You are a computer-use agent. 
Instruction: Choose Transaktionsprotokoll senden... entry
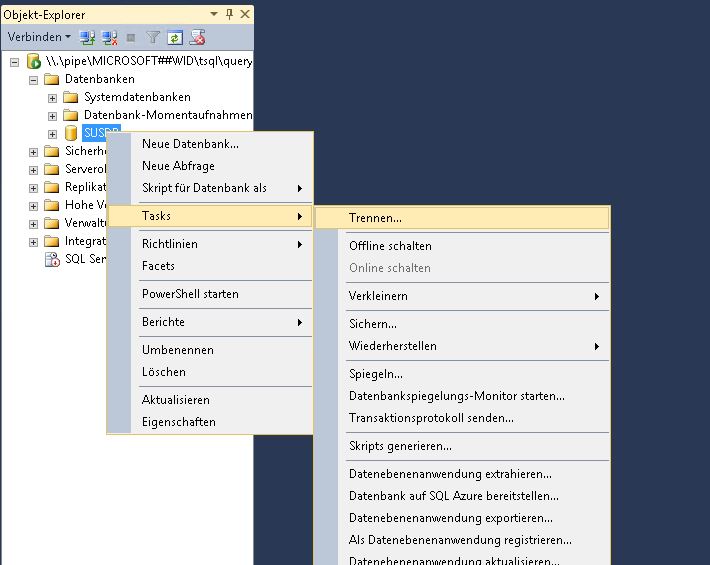462,418
